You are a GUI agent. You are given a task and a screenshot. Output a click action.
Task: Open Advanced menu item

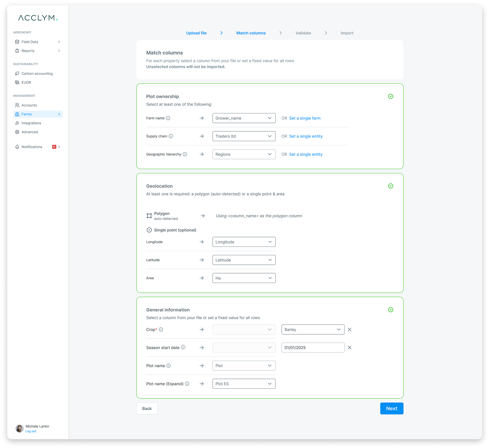coord(38,132)
